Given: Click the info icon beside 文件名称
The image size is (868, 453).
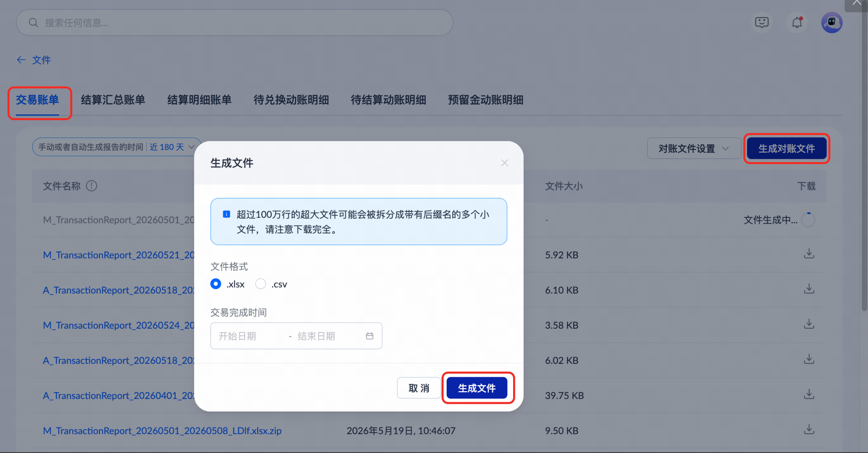Looking at the screenshot, I should point(91,186).
